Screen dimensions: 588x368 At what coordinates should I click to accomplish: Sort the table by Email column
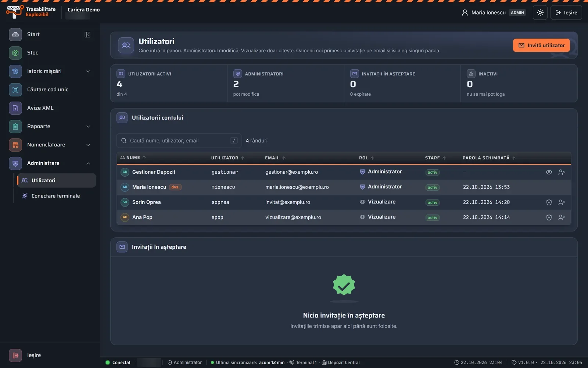275,158
